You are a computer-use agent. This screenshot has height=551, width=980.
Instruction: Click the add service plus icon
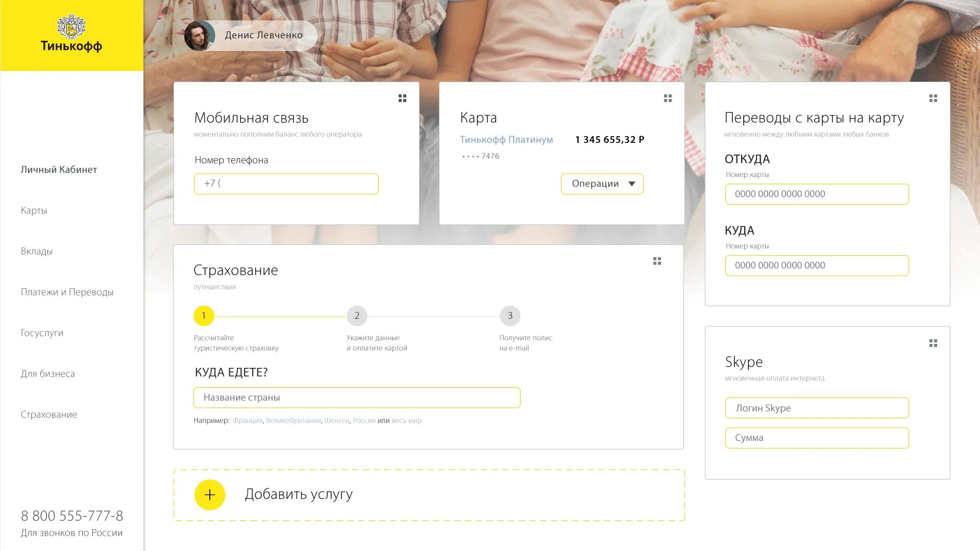[209, 494]
